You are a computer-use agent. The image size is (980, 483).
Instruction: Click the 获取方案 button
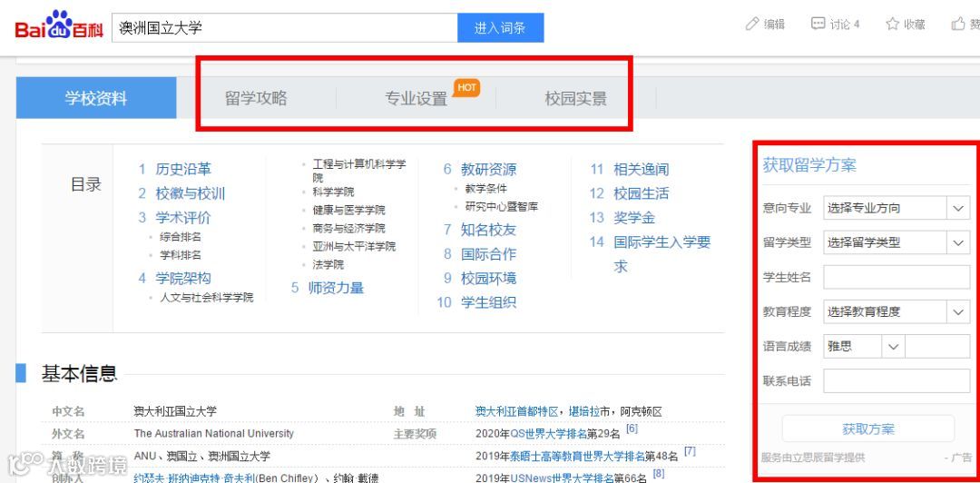click(868, 429)
